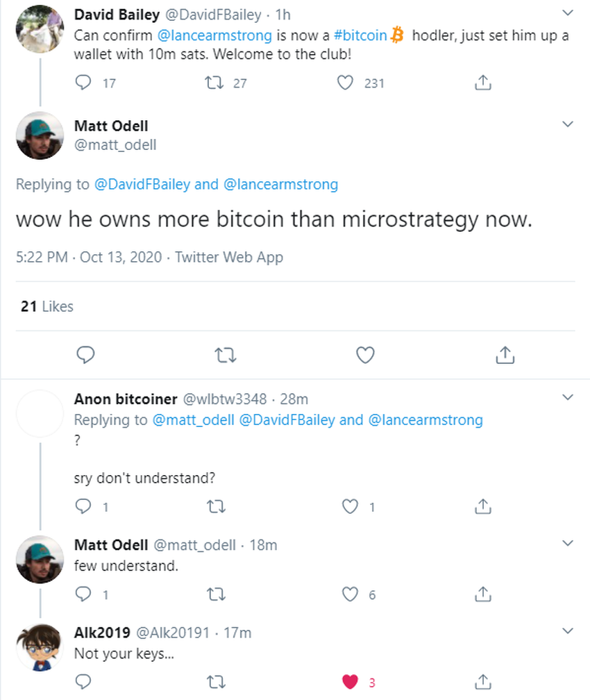590x700 pixels.
Task: Like Matt Odell's "few understand" reply
Action: point(351,594)
